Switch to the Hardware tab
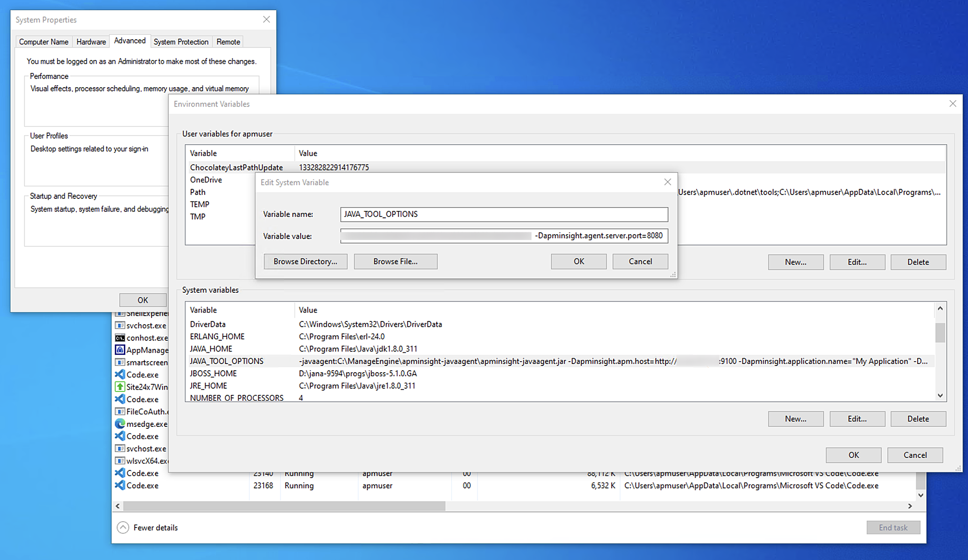Viewport: 968px width, 560px height. point(91,42)
